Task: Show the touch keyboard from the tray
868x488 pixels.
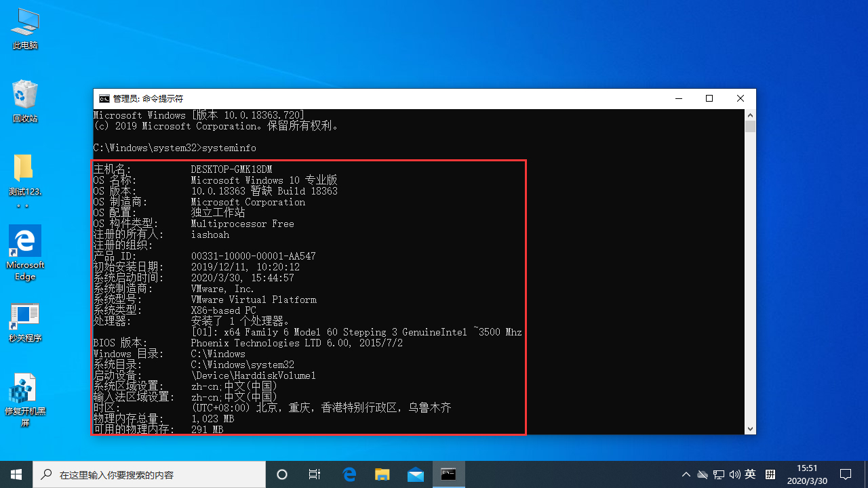Action: click(770, 474)
